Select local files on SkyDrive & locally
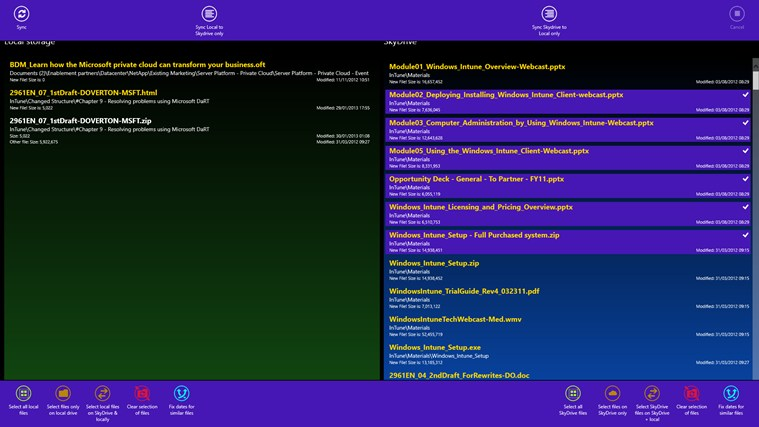This screenshot has height=427, width=759. coord(102,394)
